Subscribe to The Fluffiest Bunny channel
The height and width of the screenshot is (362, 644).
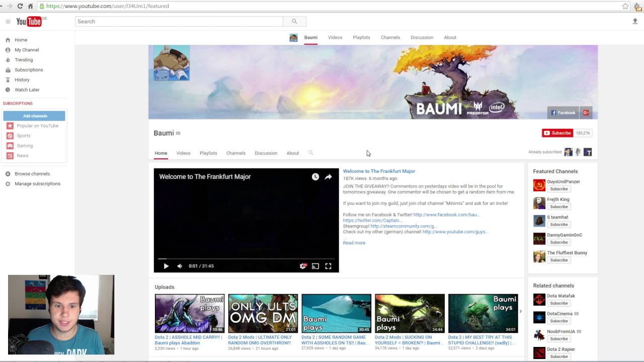click(559, 260)
